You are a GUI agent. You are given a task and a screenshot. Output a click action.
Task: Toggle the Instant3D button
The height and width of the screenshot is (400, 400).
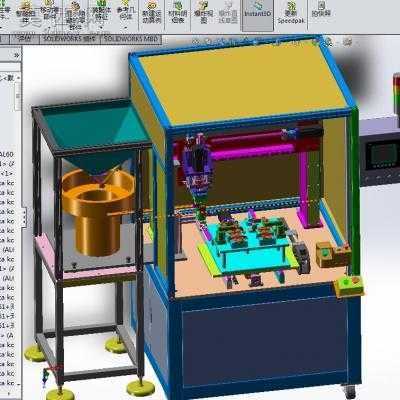[258, 15]
